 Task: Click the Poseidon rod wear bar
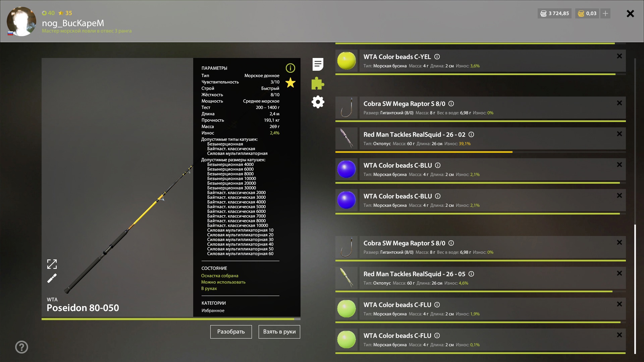point(171,319)
